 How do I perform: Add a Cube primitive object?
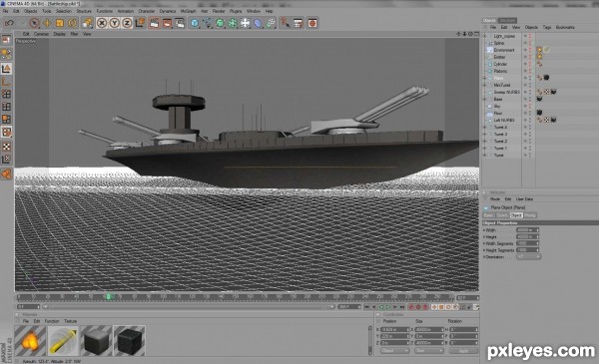click(195, 23)
